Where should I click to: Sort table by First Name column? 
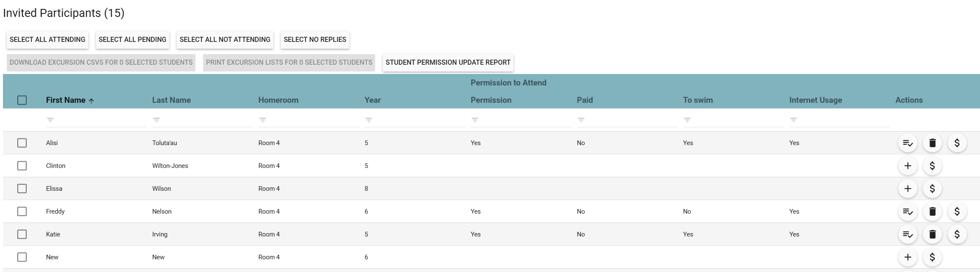tap(66, 100)
